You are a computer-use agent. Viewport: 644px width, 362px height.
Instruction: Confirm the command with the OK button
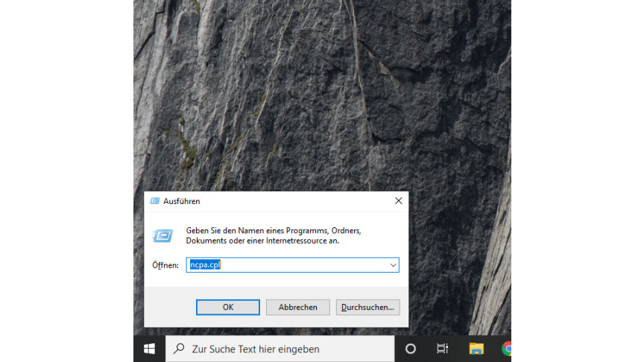click(x=228, y=307)
